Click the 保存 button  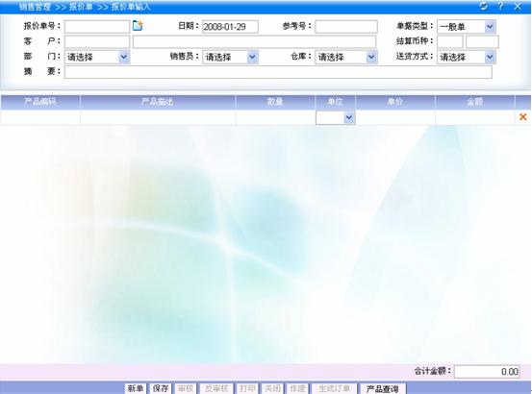click(161, 388)
